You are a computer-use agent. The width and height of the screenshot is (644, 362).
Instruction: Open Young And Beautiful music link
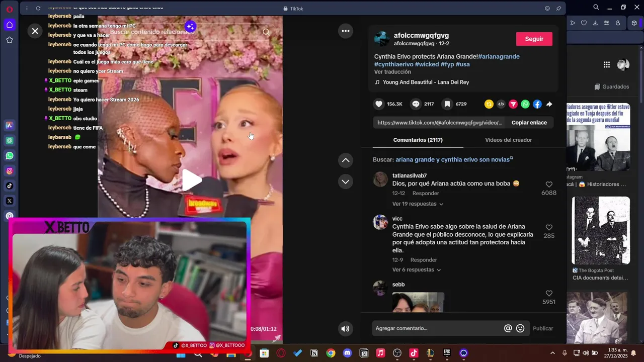(426, 82)
